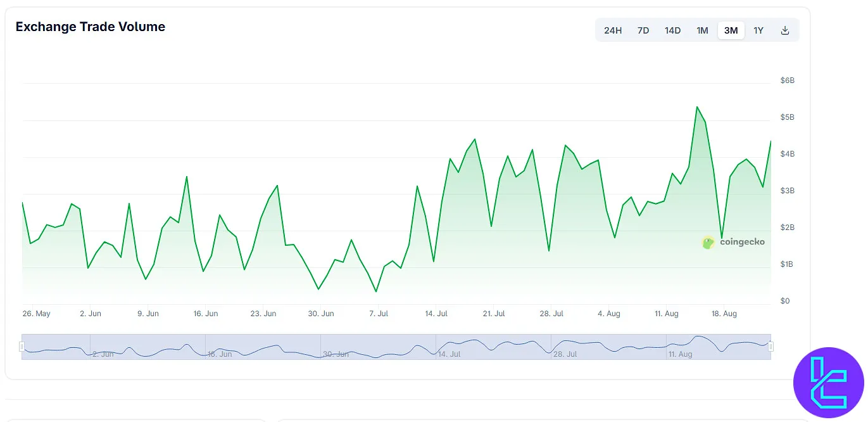Click the mid-August peak on the chart line

click(x=696, y=107)
